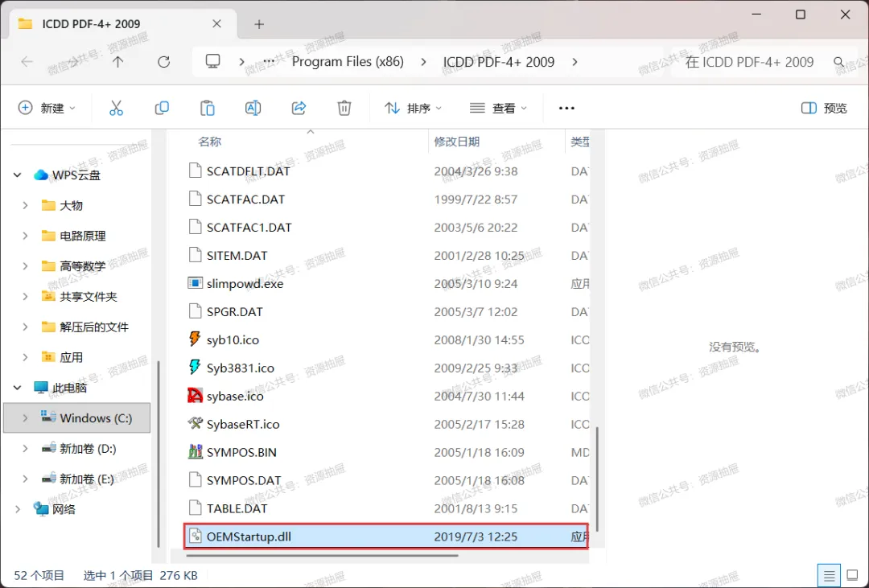Expand the 高等数学 folder node

[x=25, y=266]
